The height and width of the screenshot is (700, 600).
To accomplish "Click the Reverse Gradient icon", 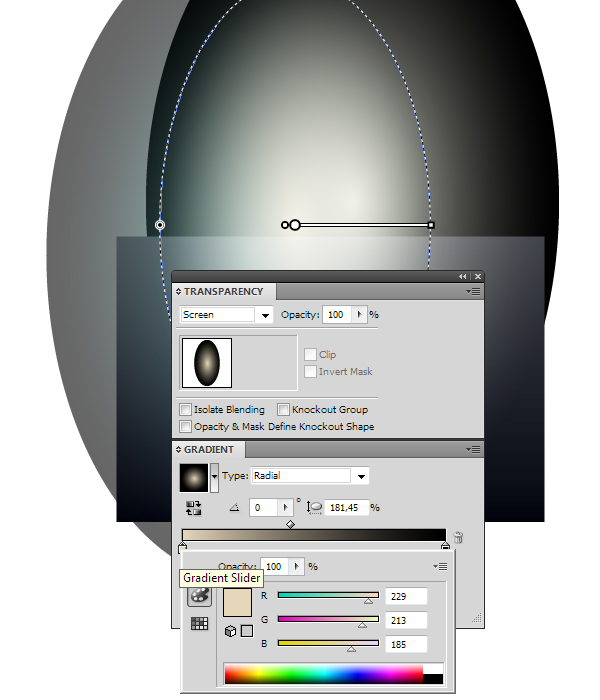I will pyautogui.click(x=194, y=508).
